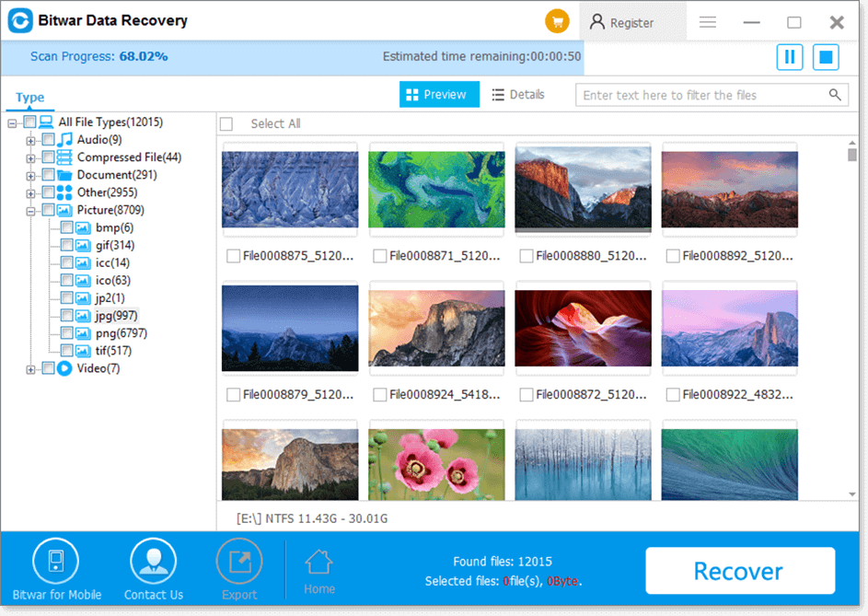Click the vertical scrollbar in preview pane

852,155
